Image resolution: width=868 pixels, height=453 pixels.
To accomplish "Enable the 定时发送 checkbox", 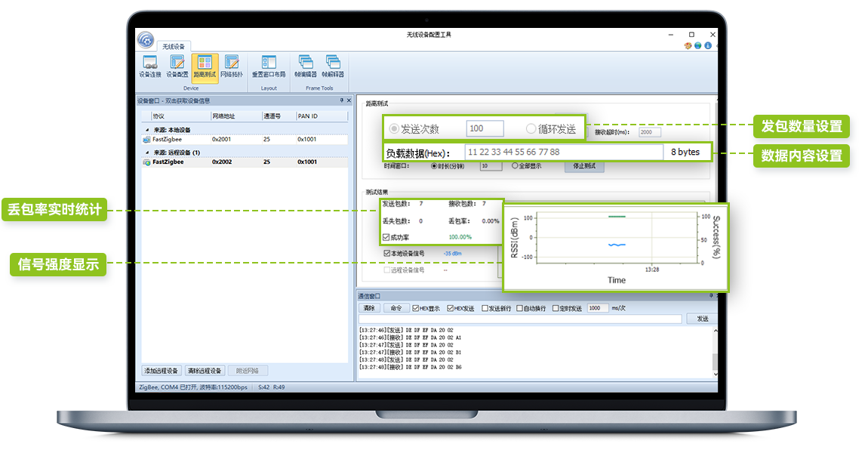I will click(556, 308).
